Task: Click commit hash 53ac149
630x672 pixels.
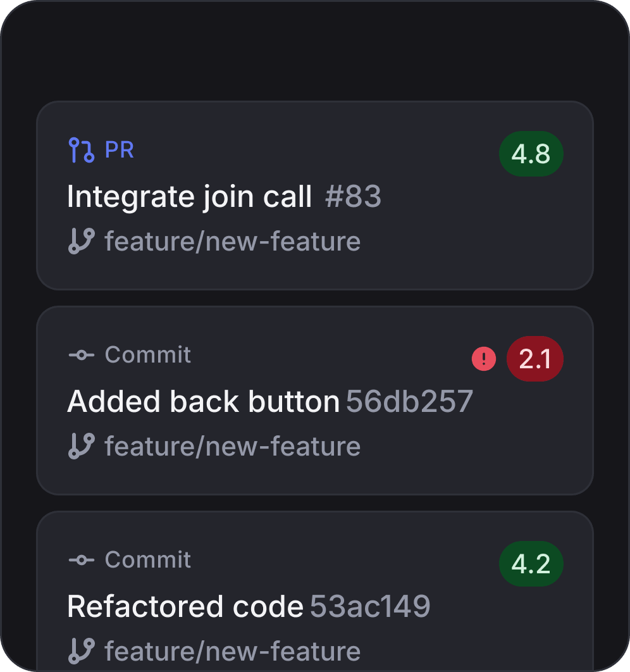Action: [x=370, y=607]
